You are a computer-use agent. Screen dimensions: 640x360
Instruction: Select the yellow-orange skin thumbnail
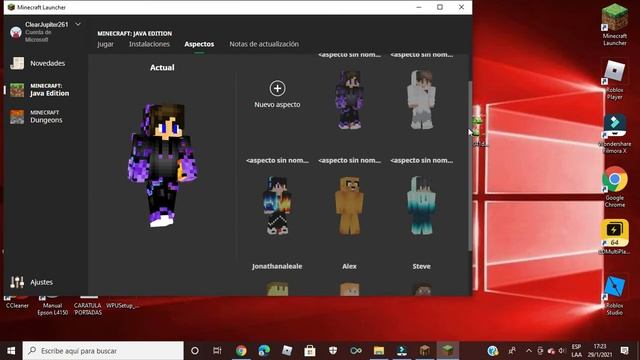349,205
